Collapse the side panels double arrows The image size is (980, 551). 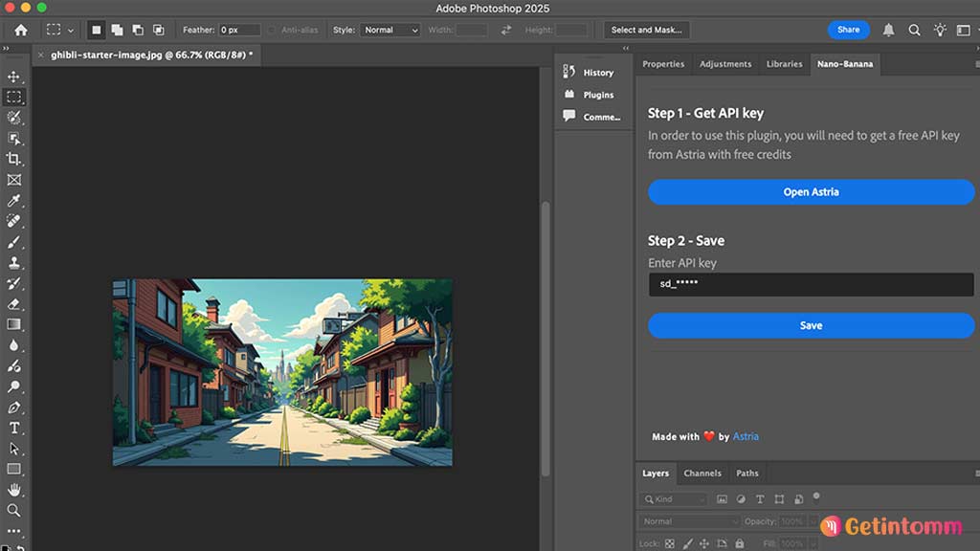626,48
